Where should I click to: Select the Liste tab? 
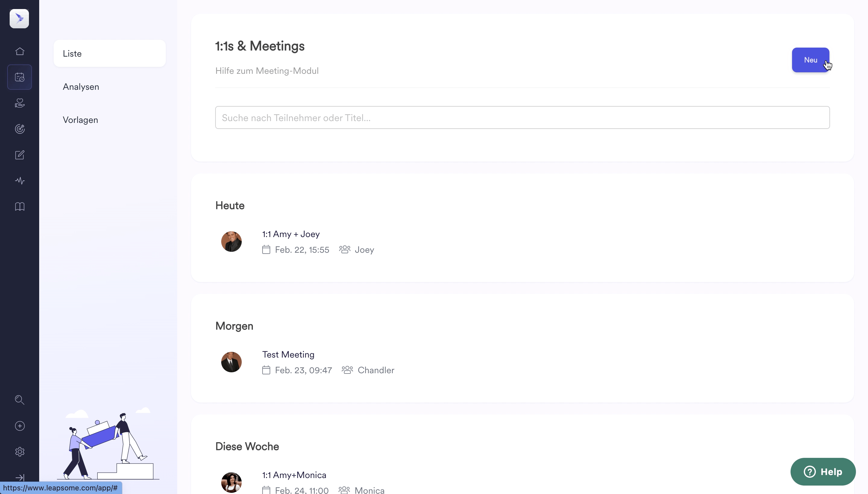(x=110, y=53)
